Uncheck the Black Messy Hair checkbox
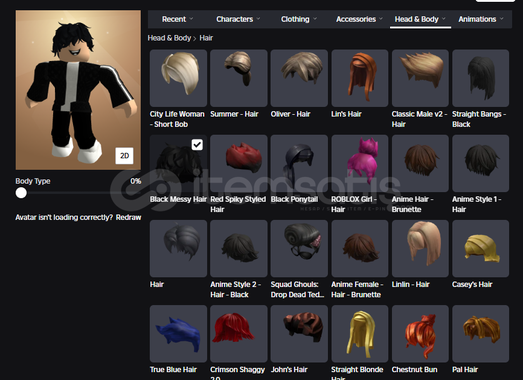Viewport: 523px width, 380px height. pos(197,144)
